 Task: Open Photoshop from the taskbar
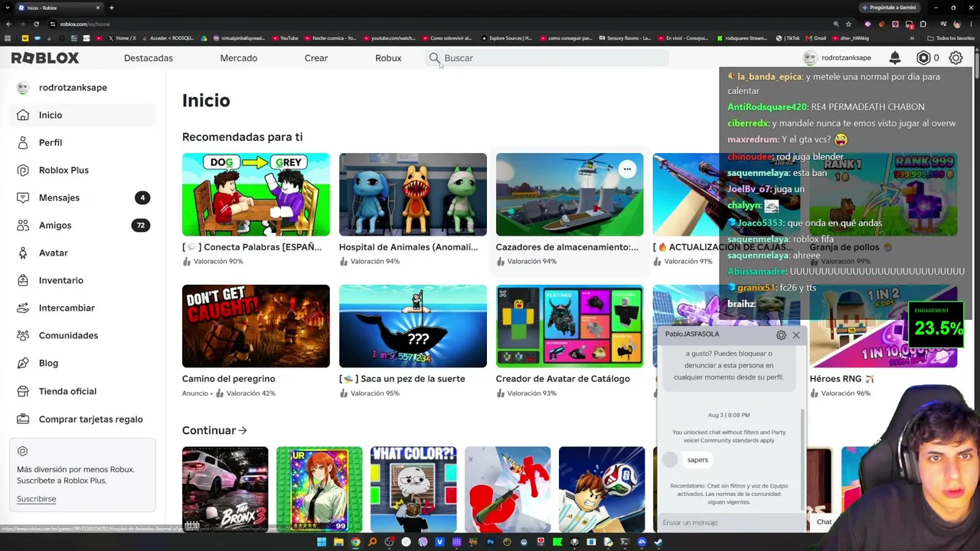click(490, 542)
